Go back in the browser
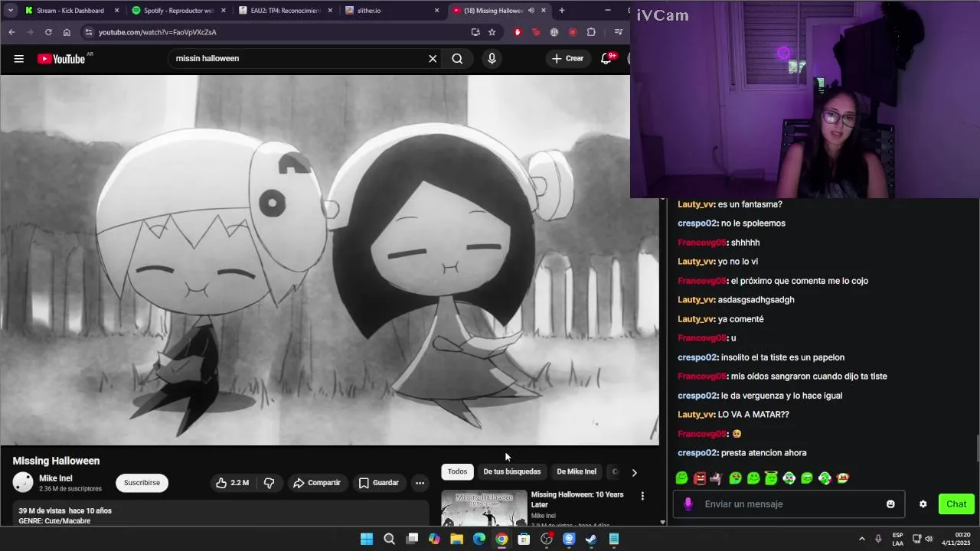 coord(11,32)
